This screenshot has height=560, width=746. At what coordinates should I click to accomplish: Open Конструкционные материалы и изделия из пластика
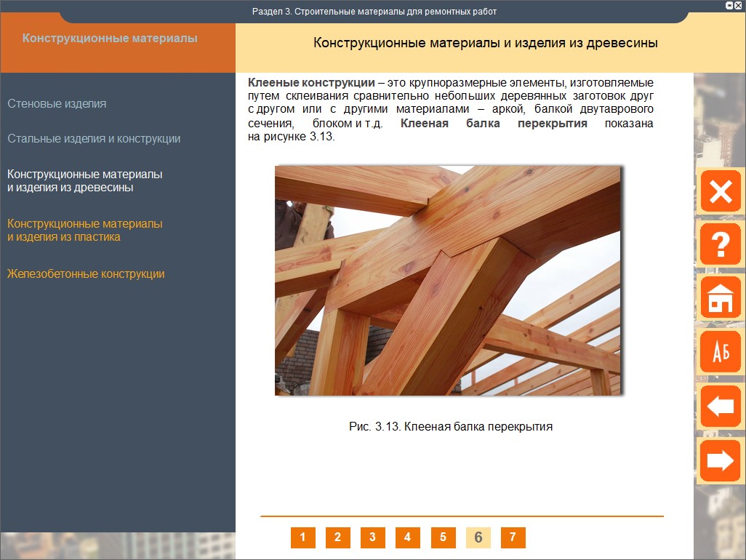84,231
